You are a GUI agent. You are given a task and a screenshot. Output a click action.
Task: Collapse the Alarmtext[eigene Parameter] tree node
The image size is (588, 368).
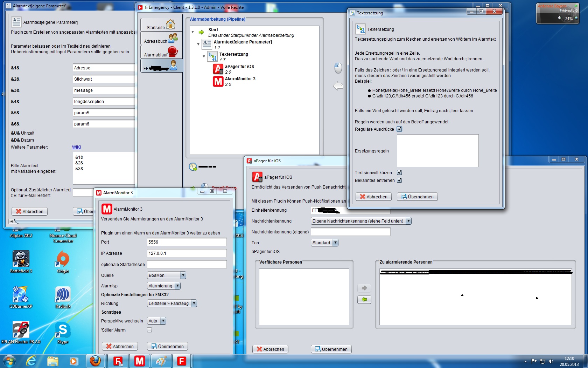[198, 44]
